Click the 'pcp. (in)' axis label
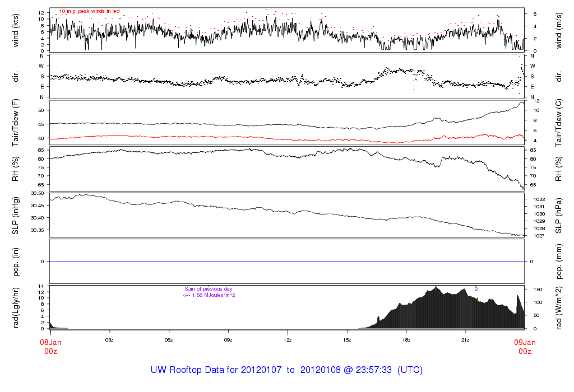574x392 pixels. tap(16, 261)
